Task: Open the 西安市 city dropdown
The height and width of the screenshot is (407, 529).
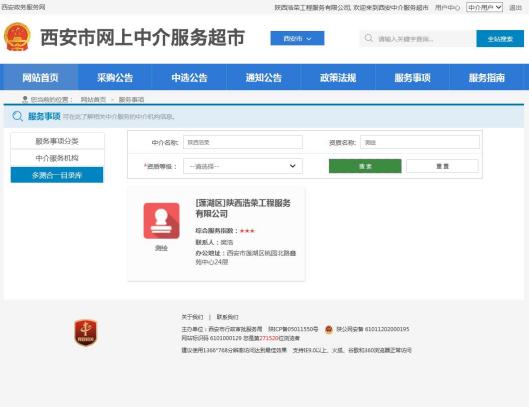Action: pos(297,38)
